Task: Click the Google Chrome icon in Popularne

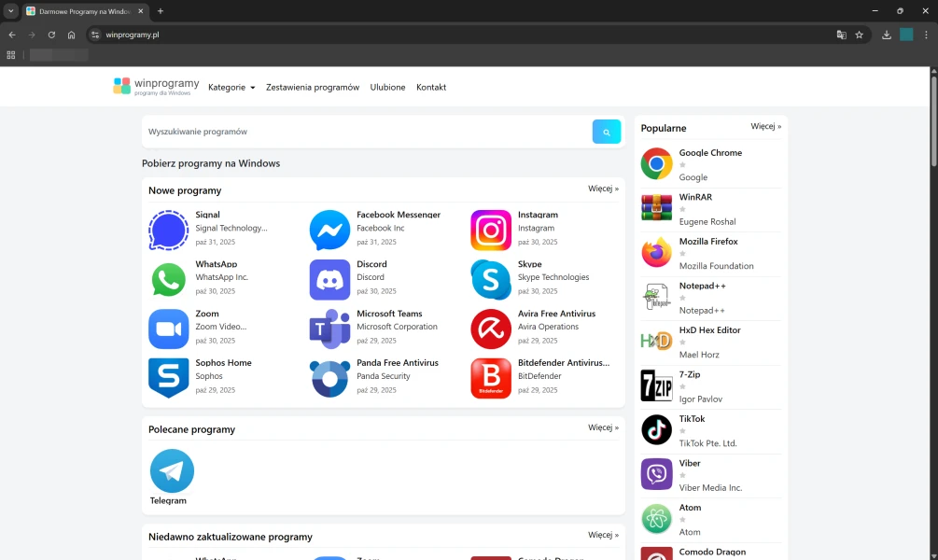Action: pyautogui.click(x=656, y=164)
